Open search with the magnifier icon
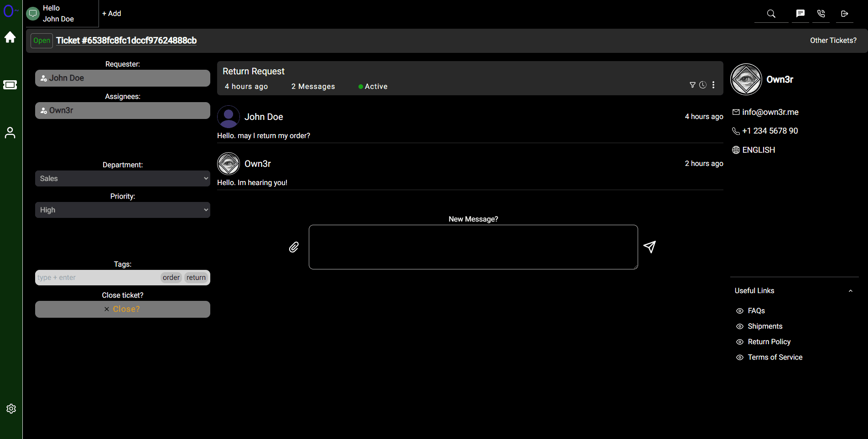Screen dimensions: 868x439 click(x=771, y=13)
